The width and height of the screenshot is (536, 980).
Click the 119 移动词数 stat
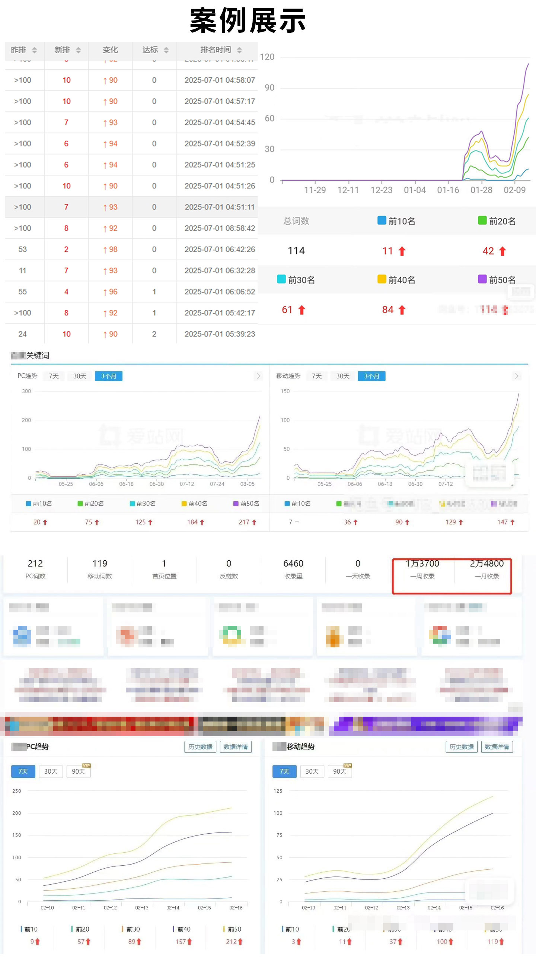click(100, 569)
